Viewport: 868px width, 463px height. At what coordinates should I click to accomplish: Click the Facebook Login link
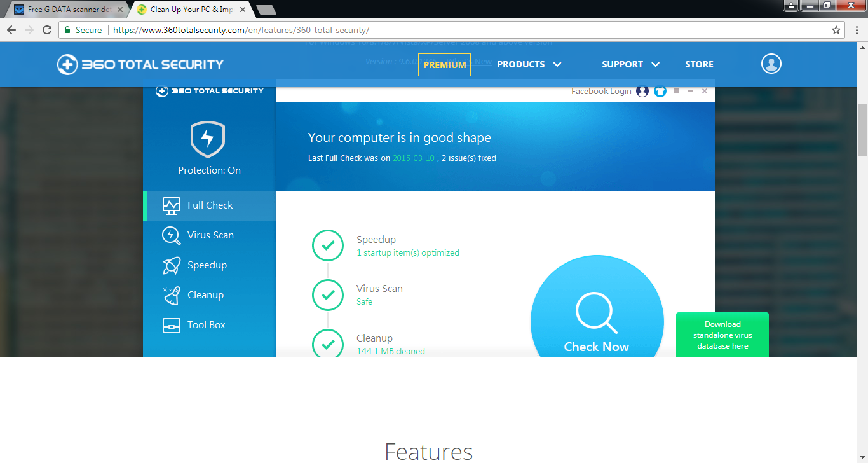601,92
